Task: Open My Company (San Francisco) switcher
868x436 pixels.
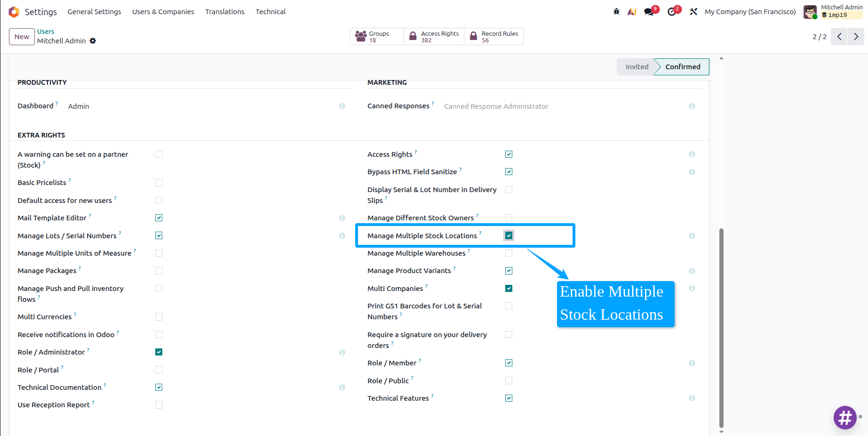Action: 750,12
